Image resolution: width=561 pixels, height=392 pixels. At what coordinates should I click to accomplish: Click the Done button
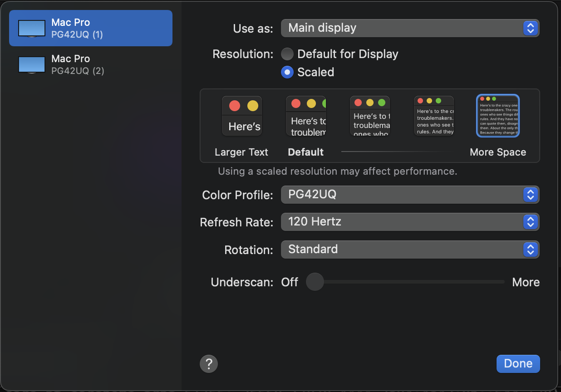point(518,363)
